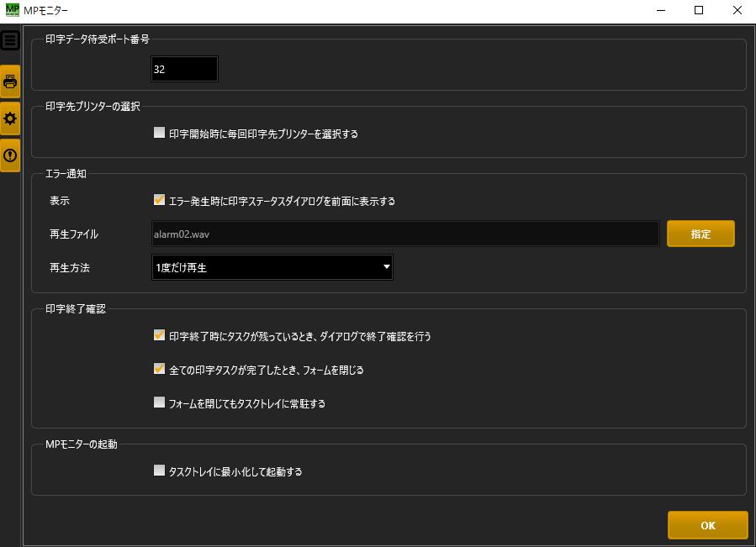Click the port number field showing 32
The width and height of the screenshot is (756, 547).
click(x=184, y=69)
